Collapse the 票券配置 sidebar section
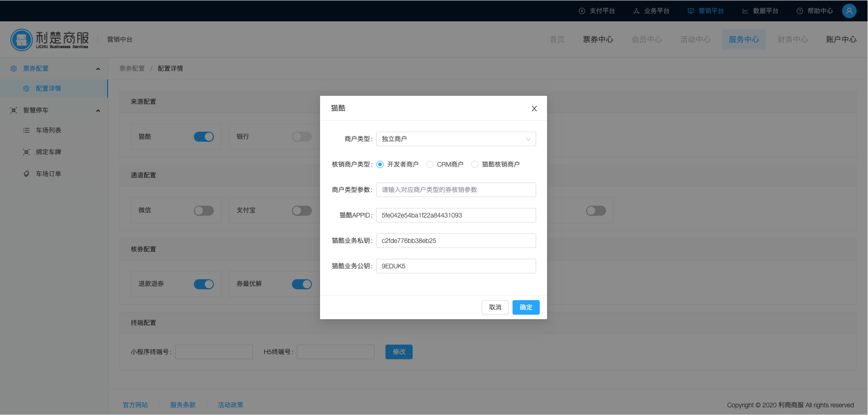This screenshot has width=868, height=415. coord(98,69)
